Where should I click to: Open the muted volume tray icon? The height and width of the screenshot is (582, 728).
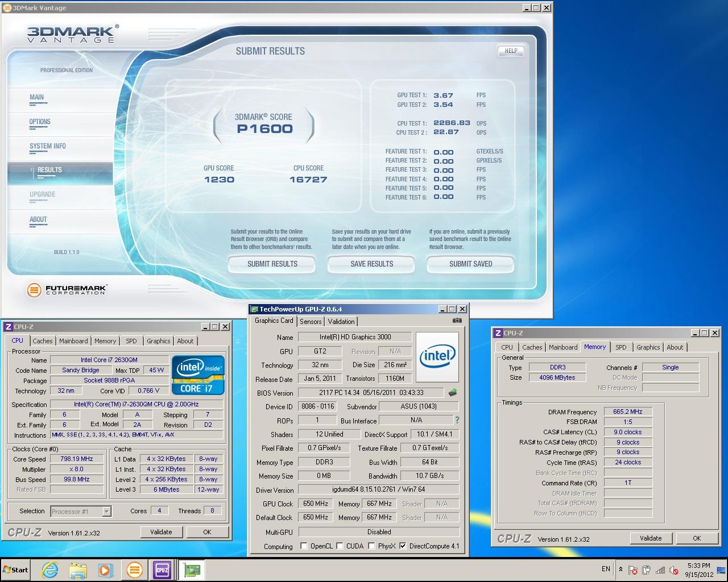tap(674, 569)
